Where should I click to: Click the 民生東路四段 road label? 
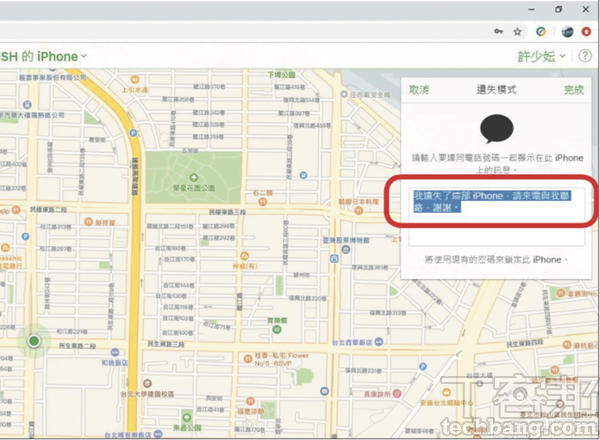click(525, 343)
